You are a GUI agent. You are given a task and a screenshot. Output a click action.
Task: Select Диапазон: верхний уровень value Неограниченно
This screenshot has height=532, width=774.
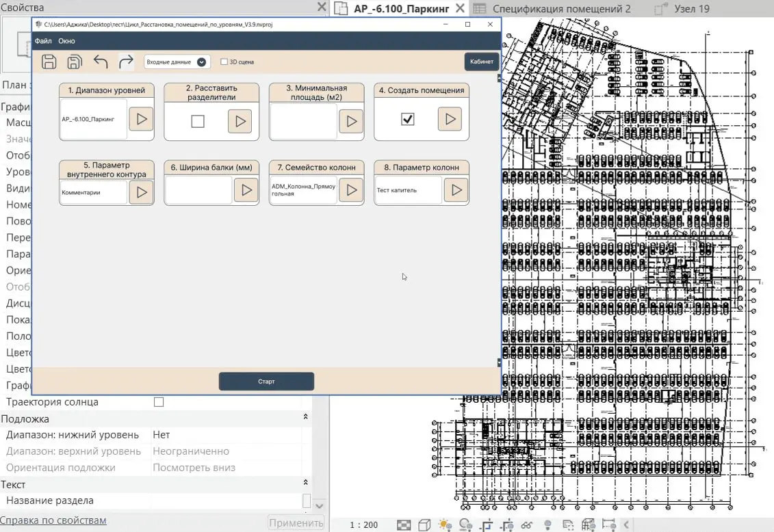tap(226, 451)
